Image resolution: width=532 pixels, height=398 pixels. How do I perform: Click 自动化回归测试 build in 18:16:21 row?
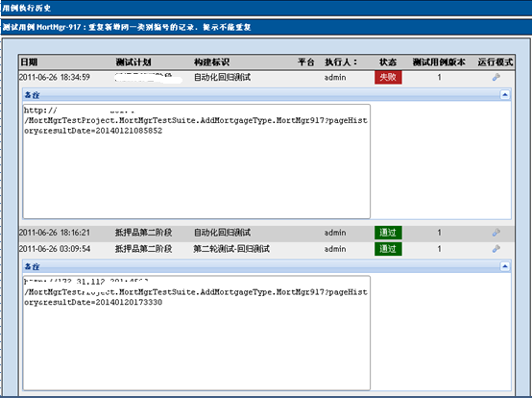pos(222,233)
